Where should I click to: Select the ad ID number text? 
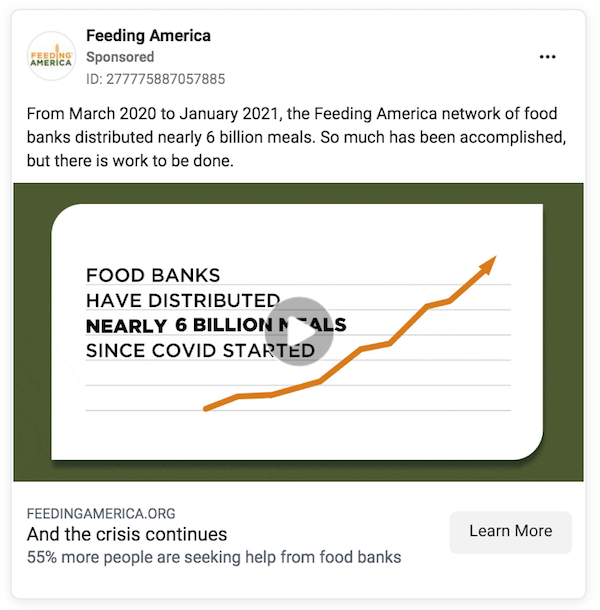(156, 79)
